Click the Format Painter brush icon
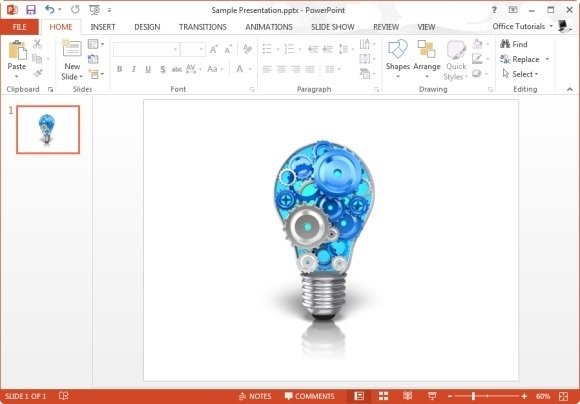 click(x=37, y=73)
